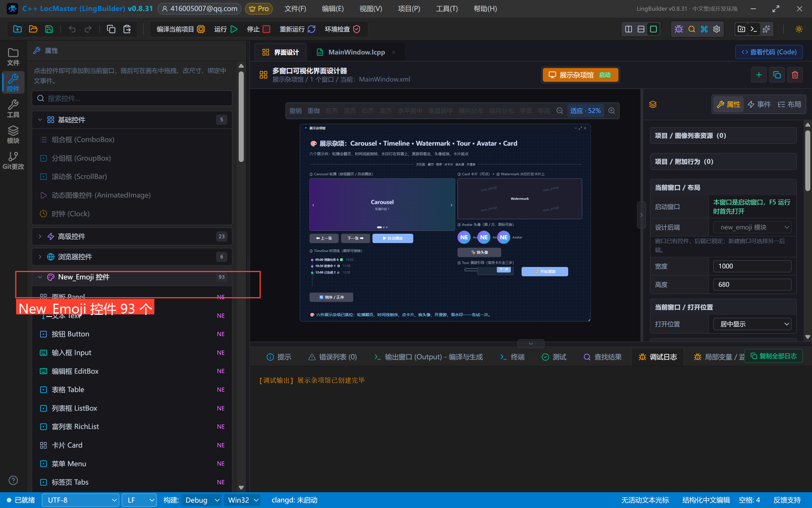Click the green save icon
Viewport: 812px width, 508px height.
pyautogui.click(x=49, y=29)
